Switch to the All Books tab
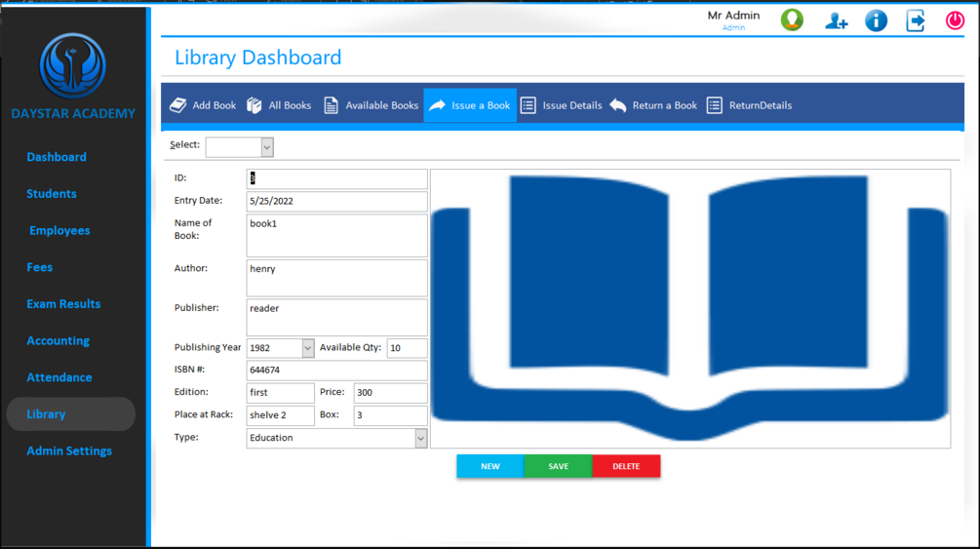980x549 pixels. pyautogui.click(x=279, y=105)
